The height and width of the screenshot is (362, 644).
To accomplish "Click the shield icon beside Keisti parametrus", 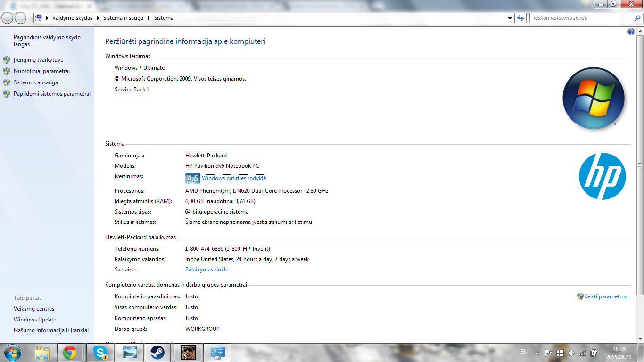I will tap(580, 296).
